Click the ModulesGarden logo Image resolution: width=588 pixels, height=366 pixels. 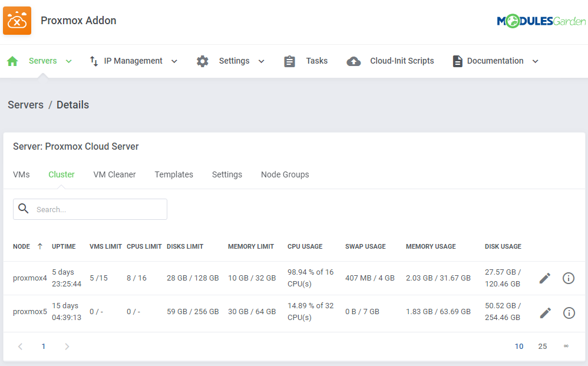coord(541,21)
